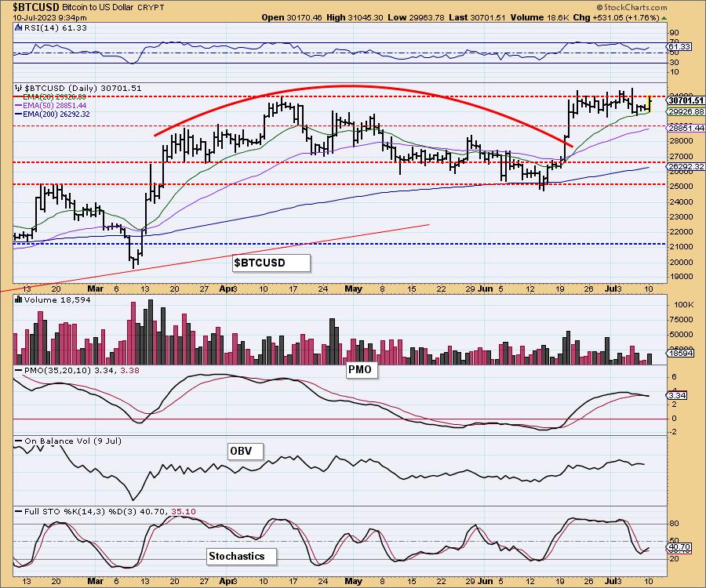Click the RSI(14) line legend icon
Screen dimensions: 706x588
coord(18,27)
